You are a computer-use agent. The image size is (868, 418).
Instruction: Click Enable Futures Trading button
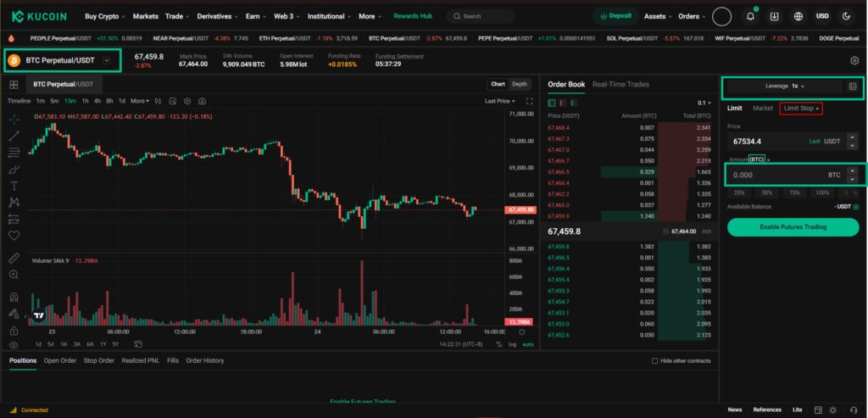(x=793, y=227)
